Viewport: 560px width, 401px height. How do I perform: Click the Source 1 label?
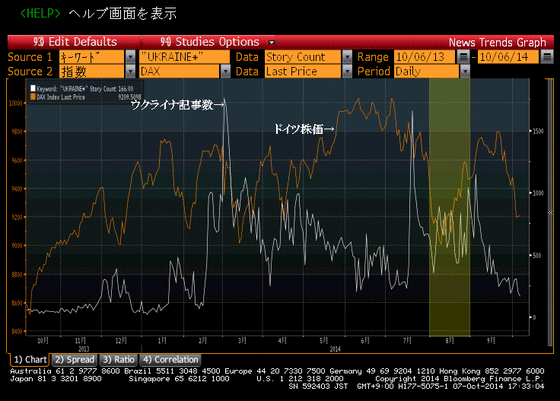pyautogui.click(x=30, y=57)
